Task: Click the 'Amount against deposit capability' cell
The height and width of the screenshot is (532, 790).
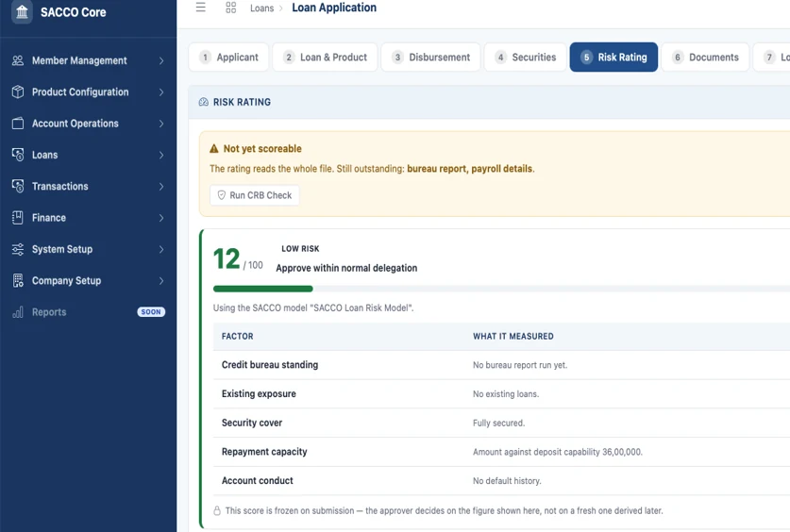Action: point(557,452)
